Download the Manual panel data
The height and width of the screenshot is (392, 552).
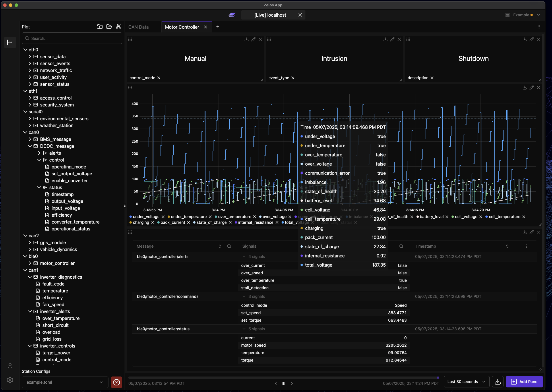click(246, 39)
